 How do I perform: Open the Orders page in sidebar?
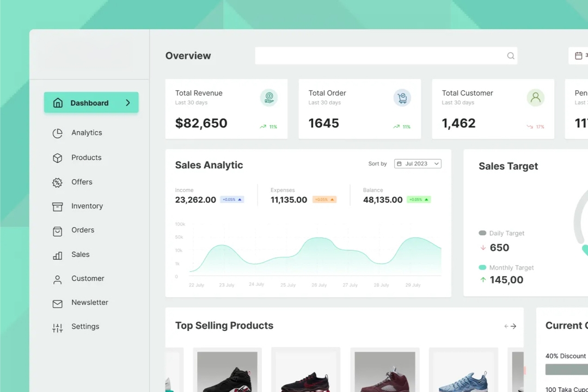(82, 230)
